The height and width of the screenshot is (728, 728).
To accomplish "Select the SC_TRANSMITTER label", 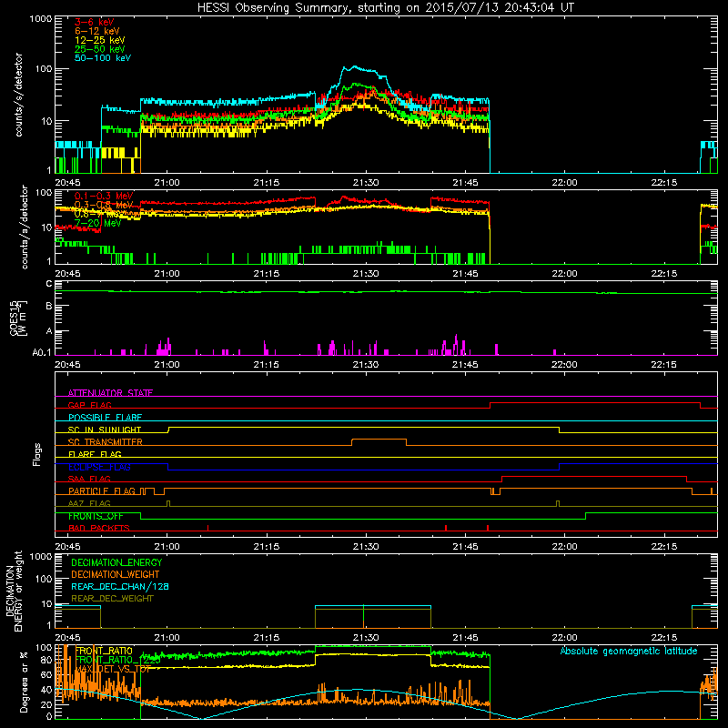I will pyautogui.click(x=106, y=442).
